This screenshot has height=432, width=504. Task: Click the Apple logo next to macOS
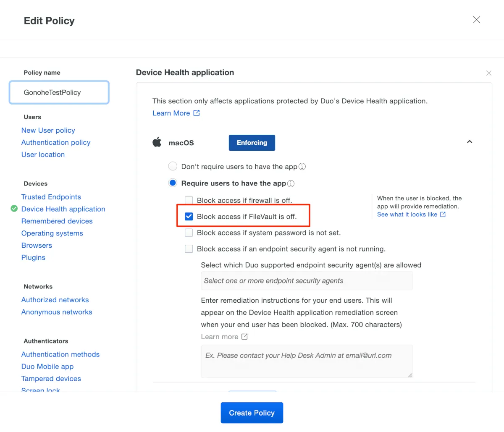pos(157,142)
